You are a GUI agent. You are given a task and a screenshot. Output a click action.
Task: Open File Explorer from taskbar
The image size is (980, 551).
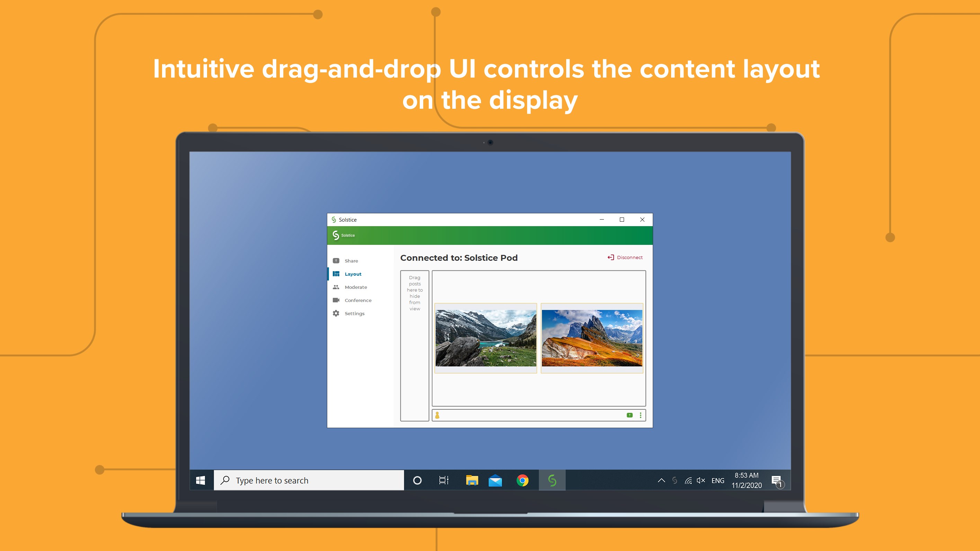point(472,481)
